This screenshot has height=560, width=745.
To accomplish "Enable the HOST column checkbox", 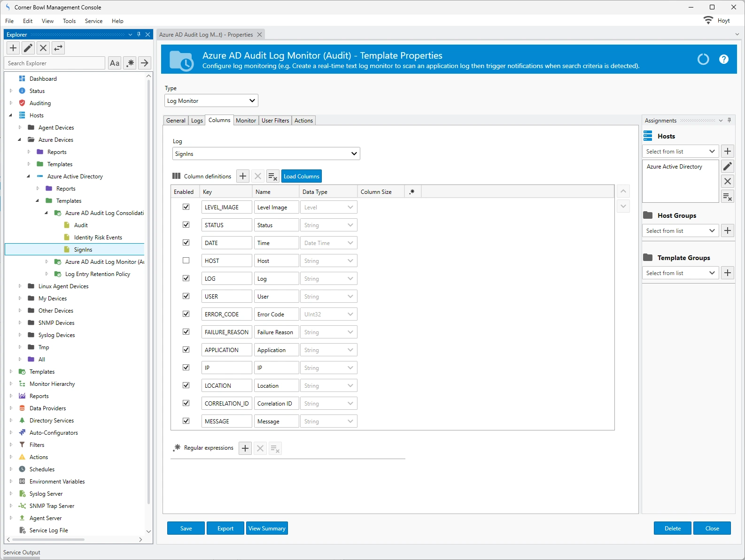I will pos(186,261).
